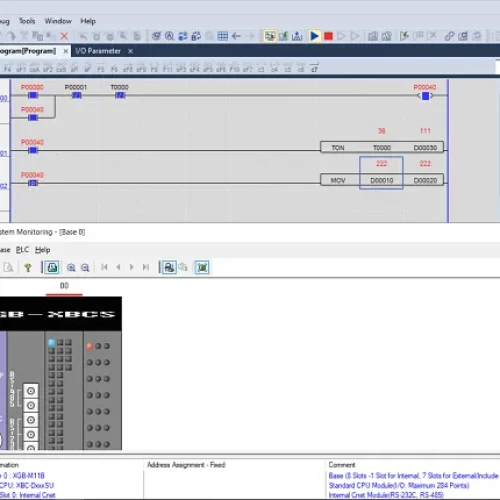Screen dimensions: 500x500
Task: Go to the last base navigation arrow
Action: [x=146, y=267]
